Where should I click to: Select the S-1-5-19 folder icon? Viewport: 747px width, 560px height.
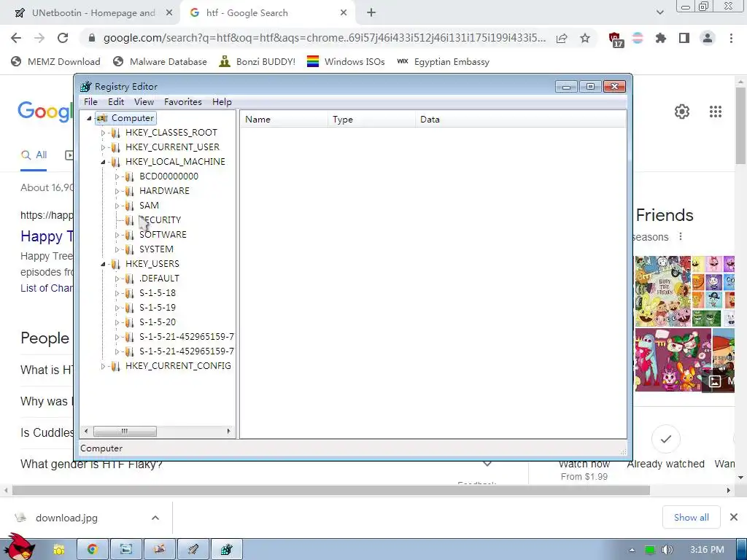coord(129,308)
